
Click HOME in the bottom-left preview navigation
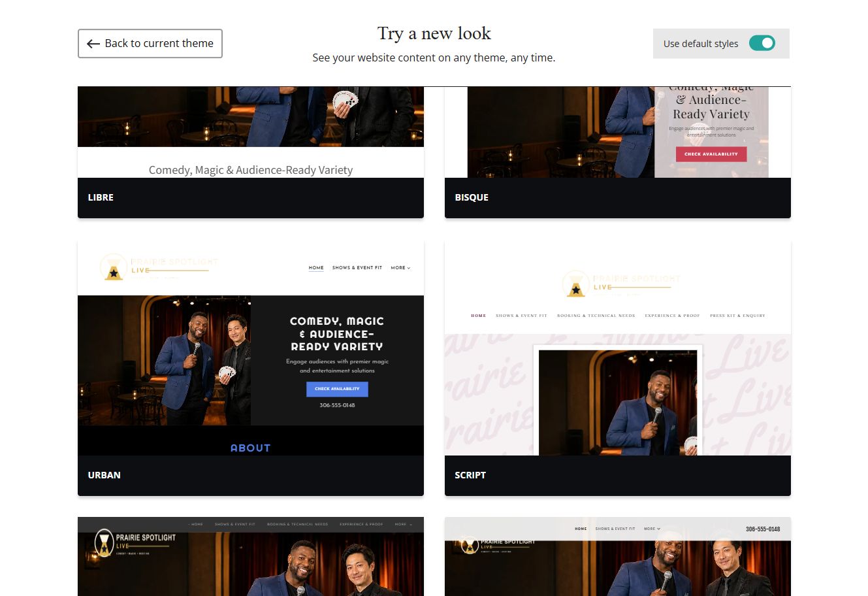(x=196, y=524)
